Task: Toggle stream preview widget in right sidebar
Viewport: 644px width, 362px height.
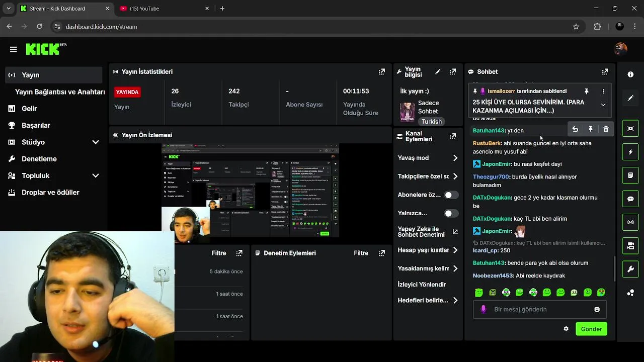Action: tap(630, 128)
